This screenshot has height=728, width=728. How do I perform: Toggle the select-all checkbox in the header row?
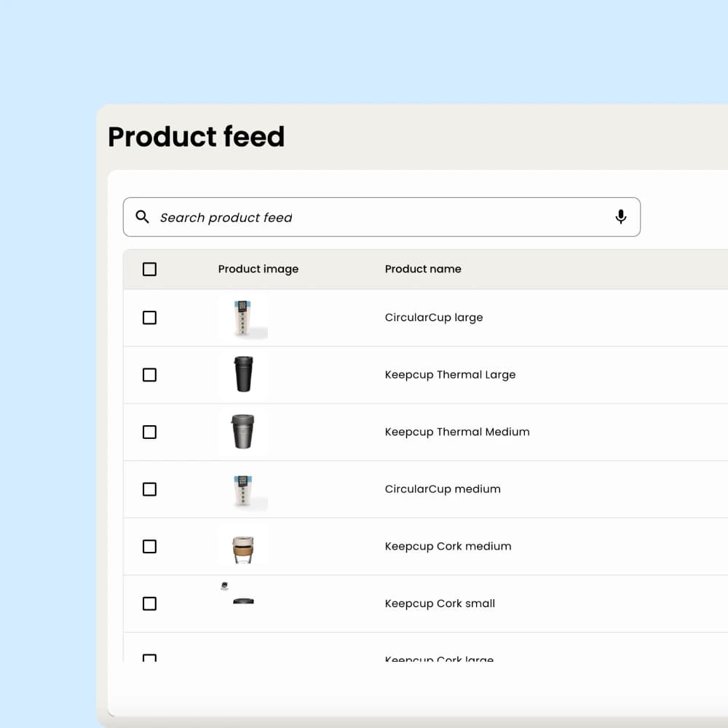pos(149,269)
